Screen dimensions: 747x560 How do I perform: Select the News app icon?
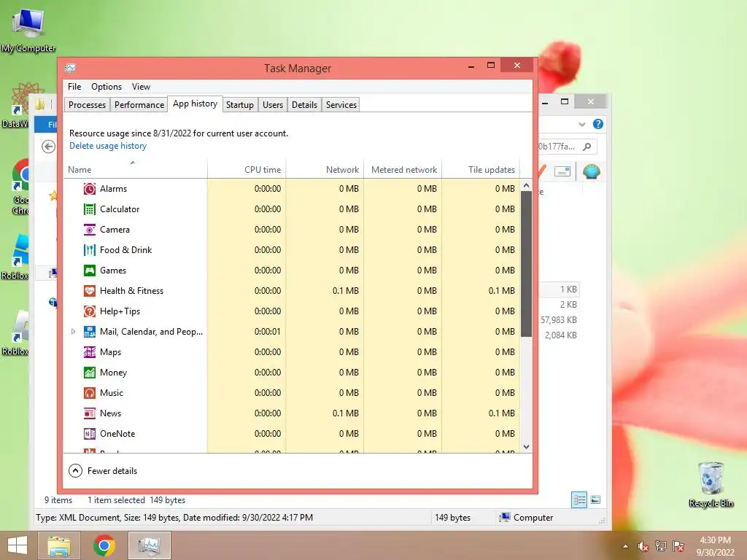90,414
